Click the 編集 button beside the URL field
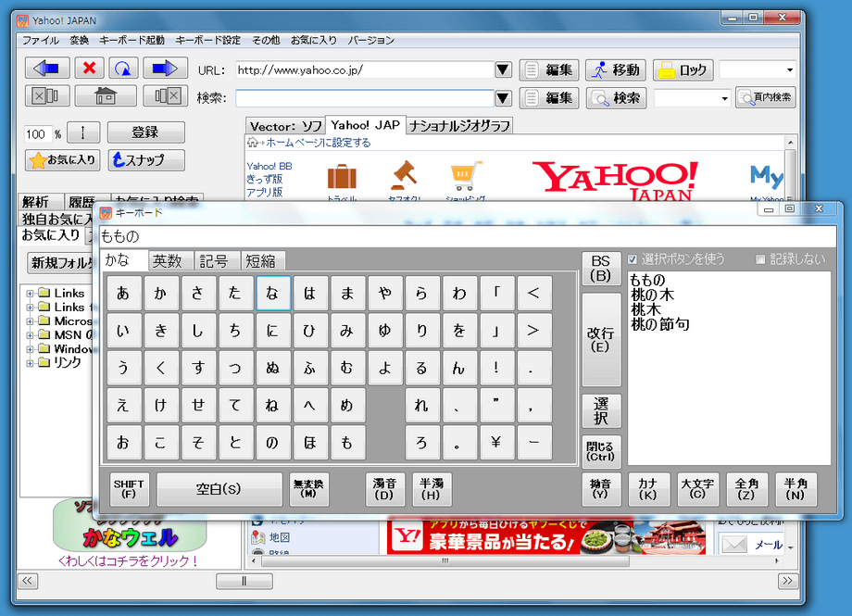This screenshot has width=852, height=616. [x=549, y=70]
